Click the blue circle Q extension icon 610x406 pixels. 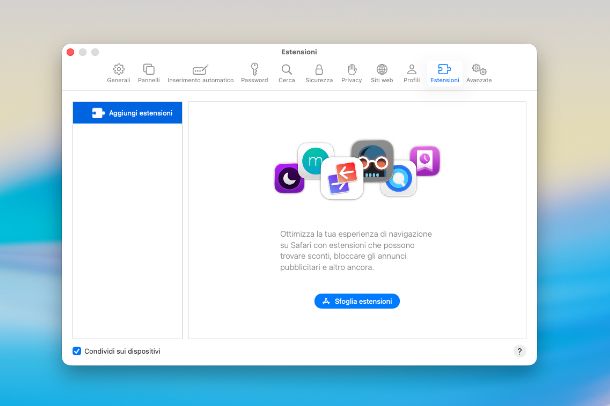398,180
